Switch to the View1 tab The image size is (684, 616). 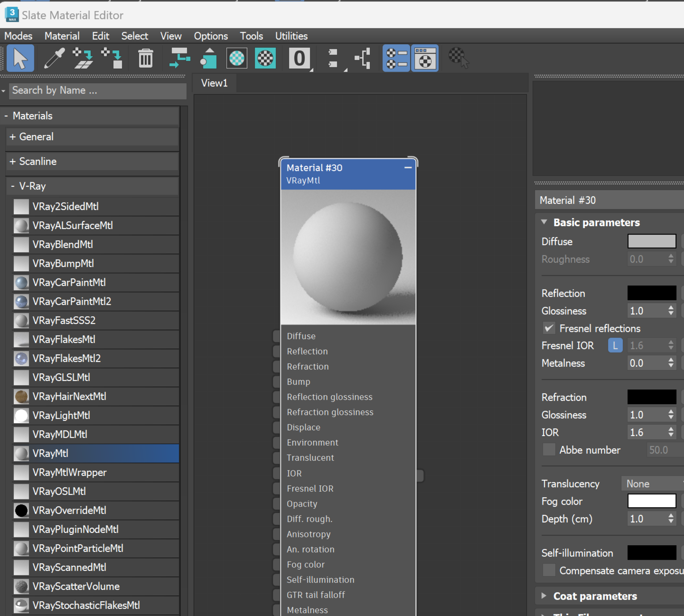(x=214, y=83)
